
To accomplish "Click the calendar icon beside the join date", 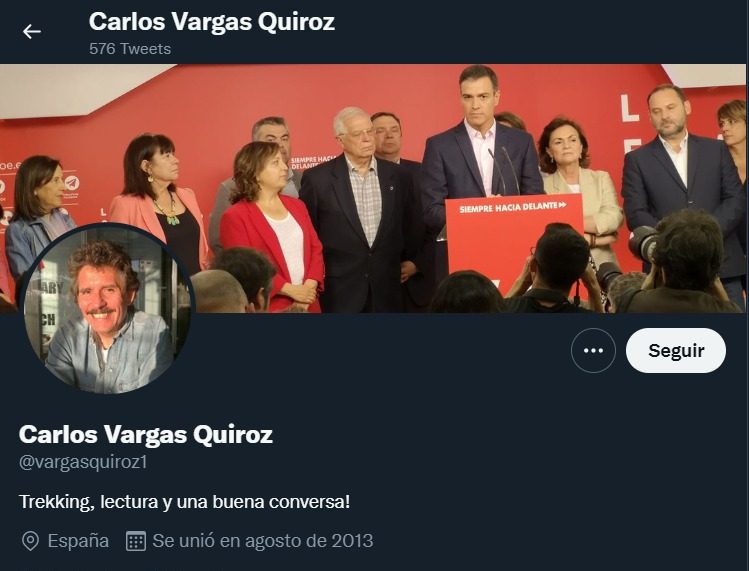I will pyautogui.click(x=136, y=541).
